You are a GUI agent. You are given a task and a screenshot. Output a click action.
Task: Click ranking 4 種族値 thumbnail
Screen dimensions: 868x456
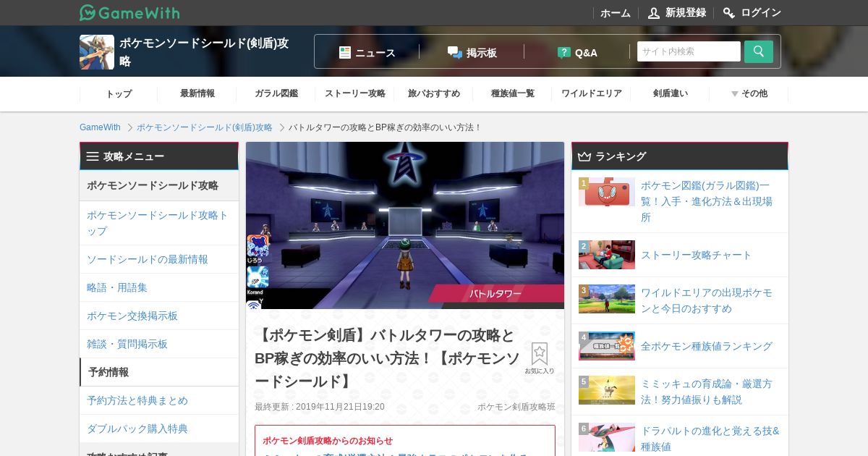click(607, 346)
